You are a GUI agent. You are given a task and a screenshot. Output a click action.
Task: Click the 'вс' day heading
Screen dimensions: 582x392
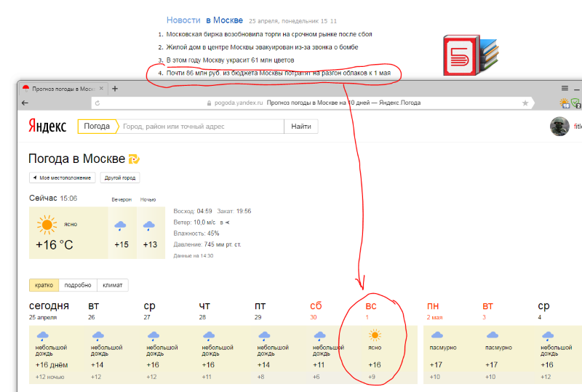(x=371, y=306)
